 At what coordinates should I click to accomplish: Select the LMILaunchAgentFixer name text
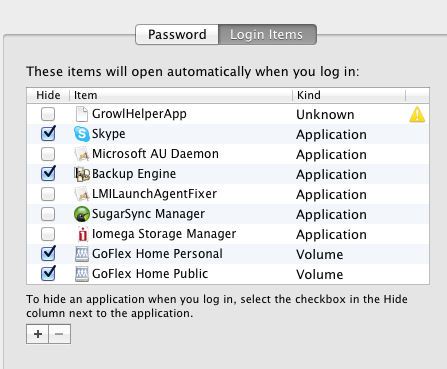(x=154, y=194)
